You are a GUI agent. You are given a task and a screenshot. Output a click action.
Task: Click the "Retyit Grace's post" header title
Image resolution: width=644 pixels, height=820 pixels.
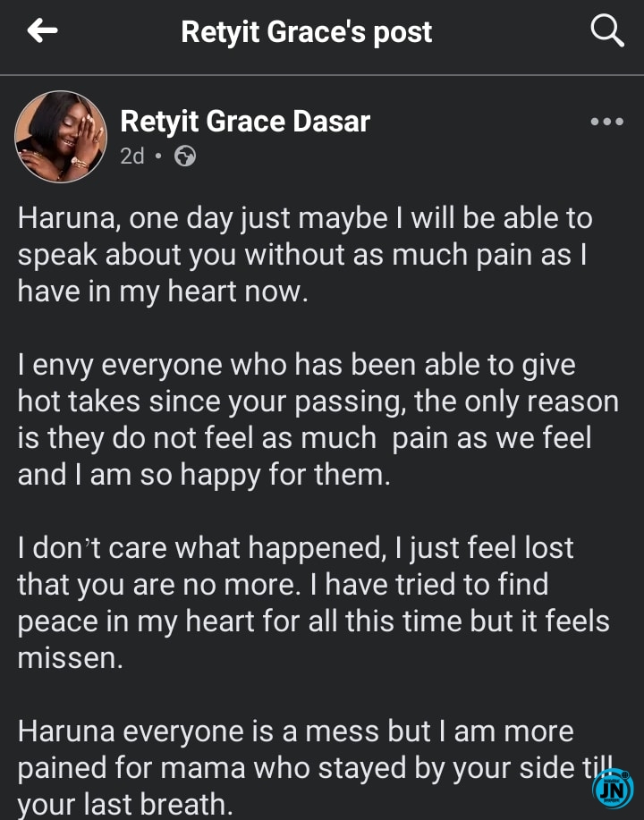point(306,32)
